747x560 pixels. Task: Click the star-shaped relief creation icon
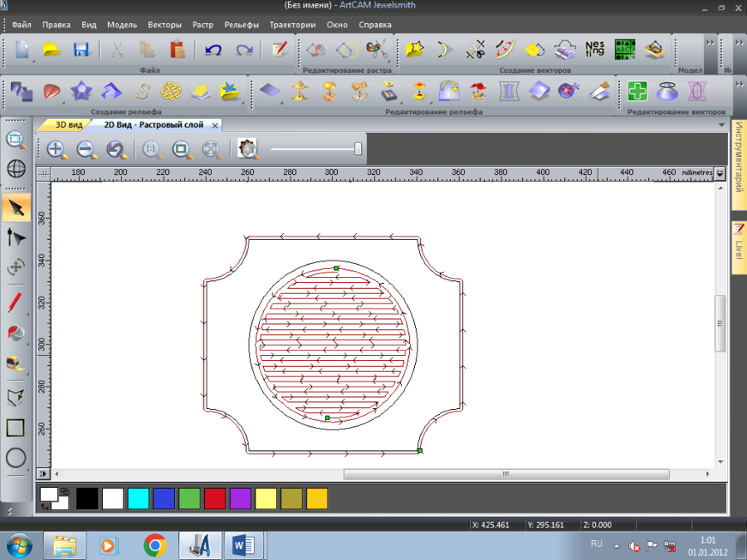[81, 90]
